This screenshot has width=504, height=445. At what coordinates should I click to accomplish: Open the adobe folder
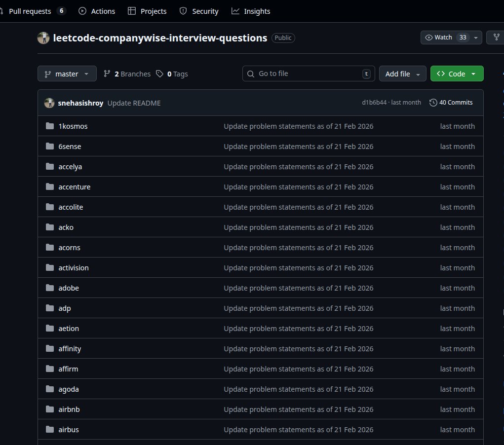(x=69, y=288)
